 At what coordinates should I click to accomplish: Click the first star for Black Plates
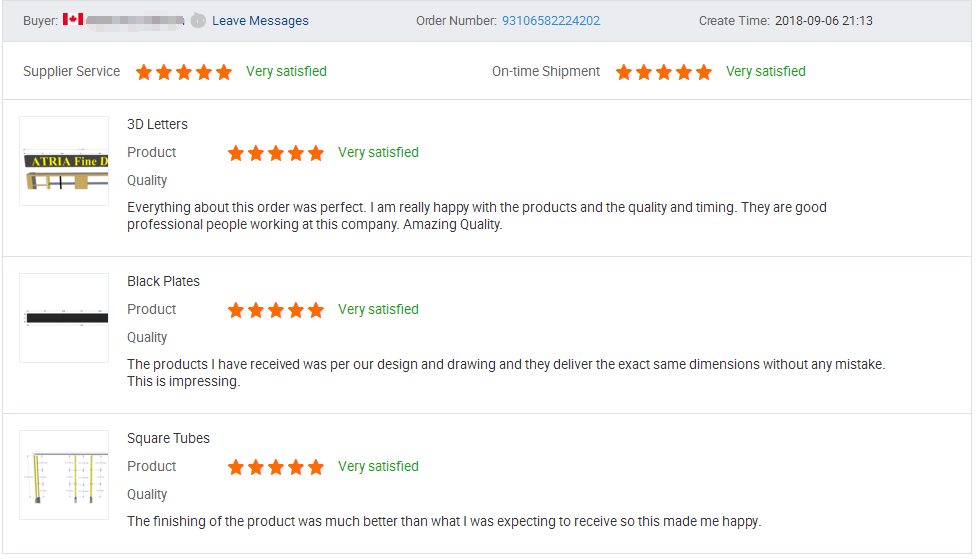click(x=236, y=310)
